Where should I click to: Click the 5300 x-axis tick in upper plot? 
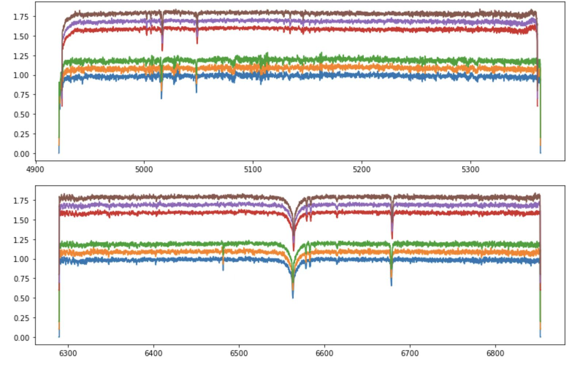pyautogui.click(x=470, y=170)
